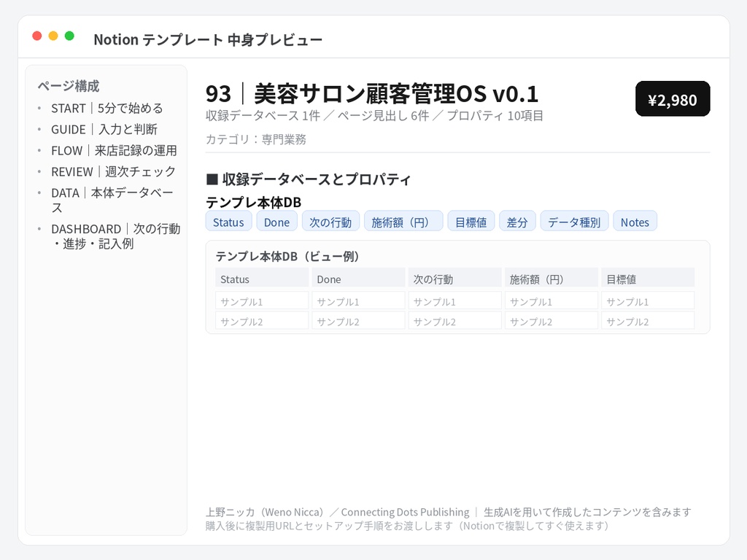747x560 pixels.
Task: Click サンプル1 cell under 目標値 column
Action: [x=648, y=301]
